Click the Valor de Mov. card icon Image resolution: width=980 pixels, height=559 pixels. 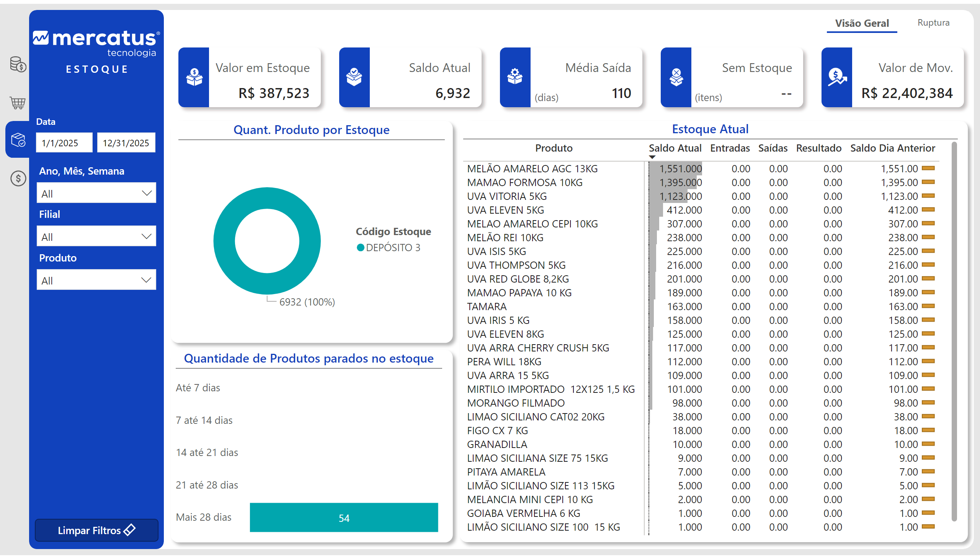pos(837,77)
